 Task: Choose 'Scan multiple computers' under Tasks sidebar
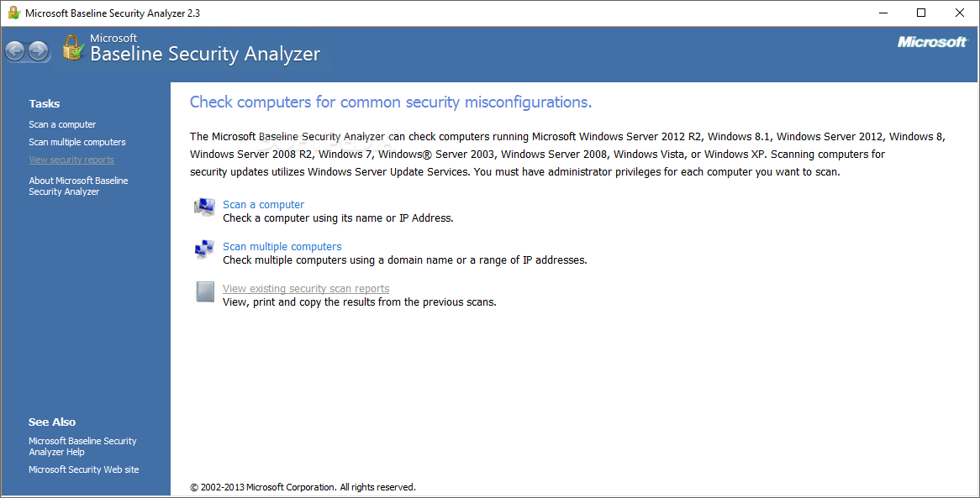pos(76,142)
